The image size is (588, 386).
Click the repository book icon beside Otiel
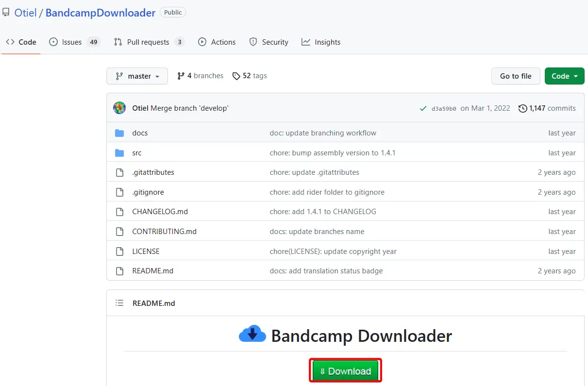(x=6, y=13)
